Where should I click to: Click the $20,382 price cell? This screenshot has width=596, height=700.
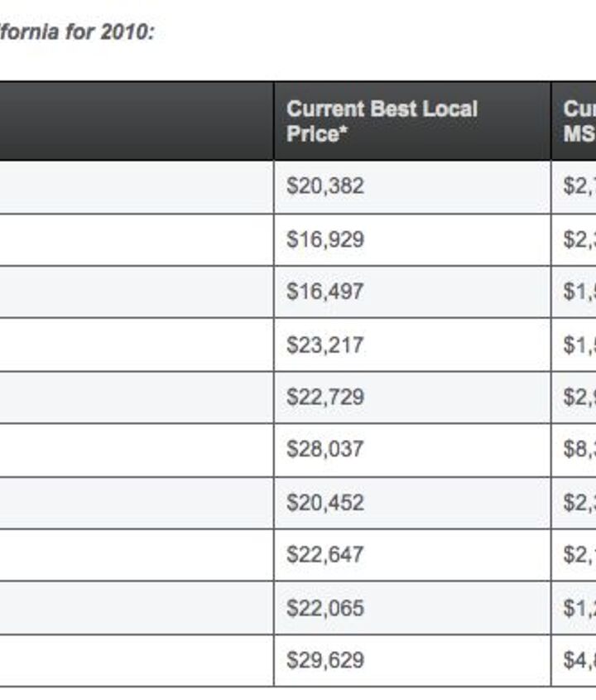[325, 186]
